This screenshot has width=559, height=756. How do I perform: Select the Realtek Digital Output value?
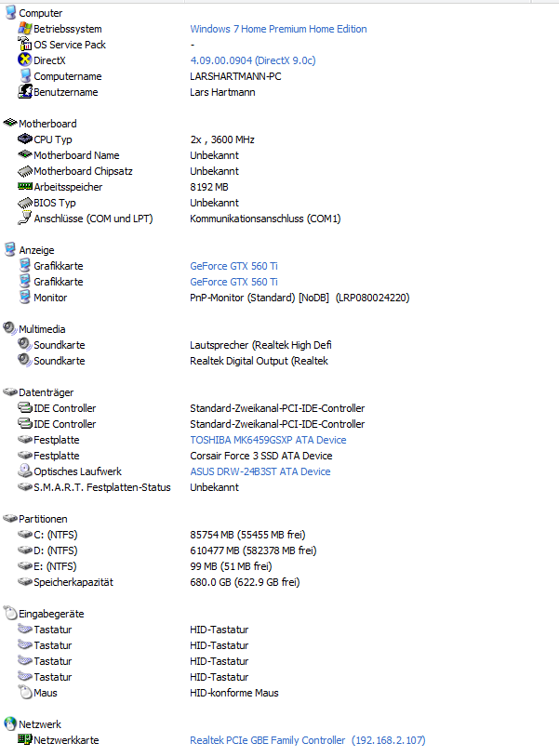(x=259, y=361)
